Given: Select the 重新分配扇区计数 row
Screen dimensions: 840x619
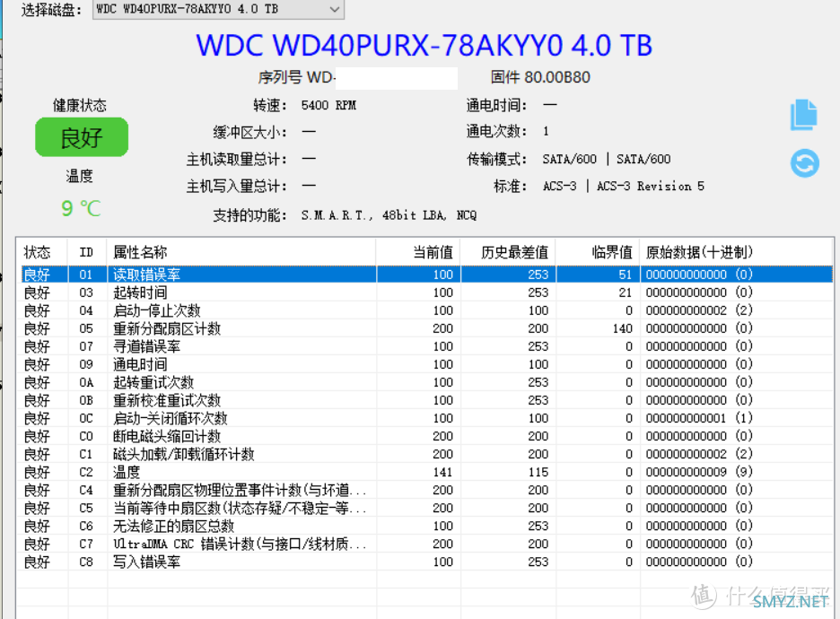Looking at the screenshot, I should (426, 328).
